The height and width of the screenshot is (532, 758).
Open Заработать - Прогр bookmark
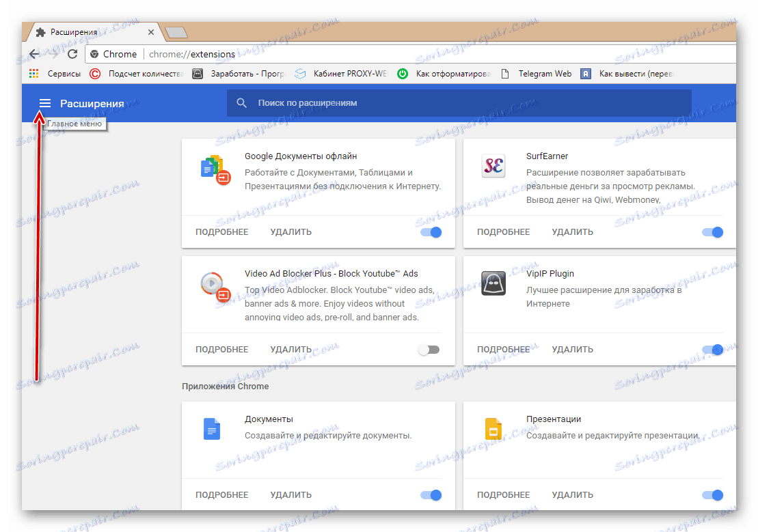239,74
